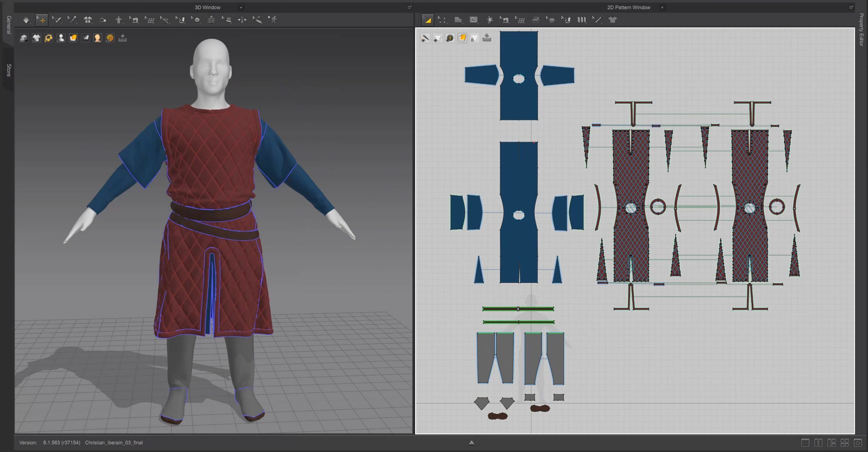The image size is (868, 452).
Task: Open the General side tab
Action: click(x=9, y=25)
